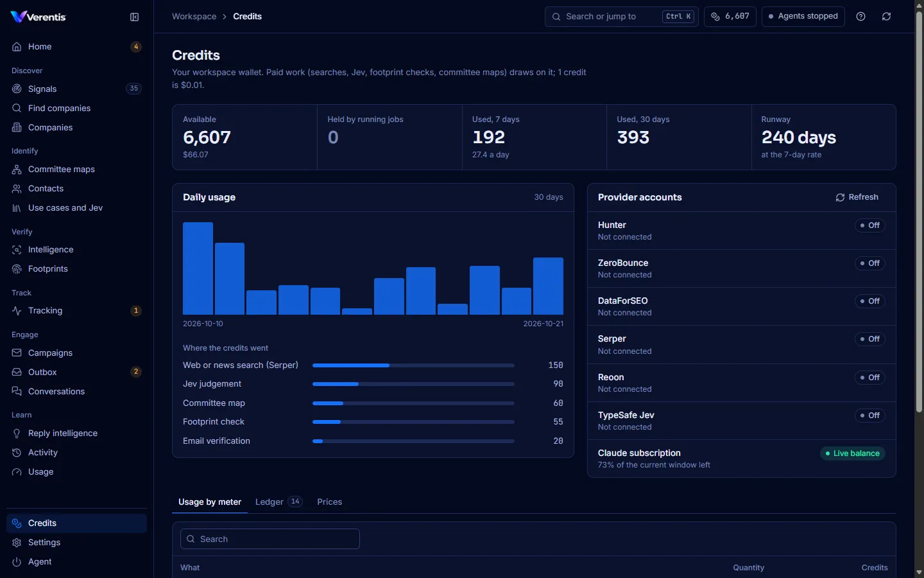Open Reply intelligence
This screenshot has width=924, height=578.
pos(76,433)
